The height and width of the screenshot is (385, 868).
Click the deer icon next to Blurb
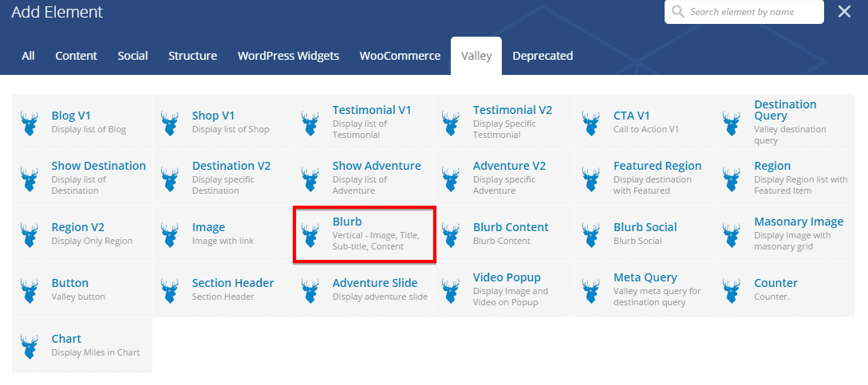pyautogui.click(x=310, y=234)
